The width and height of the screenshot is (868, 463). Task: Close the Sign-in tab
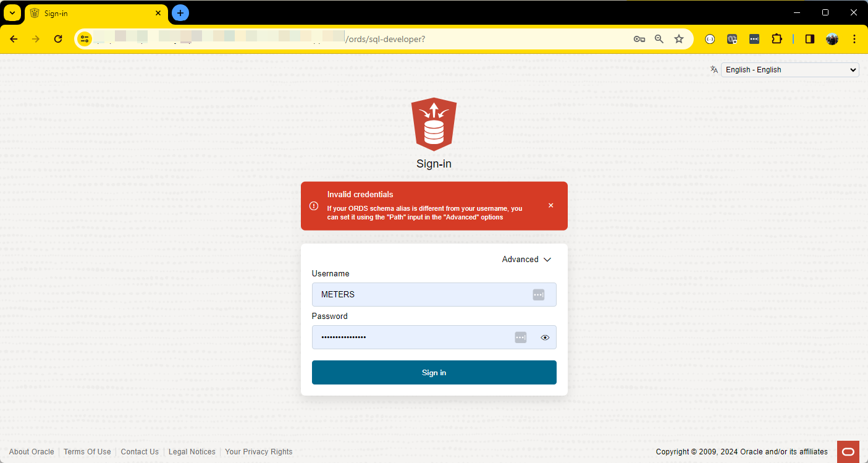coord(158,13)
